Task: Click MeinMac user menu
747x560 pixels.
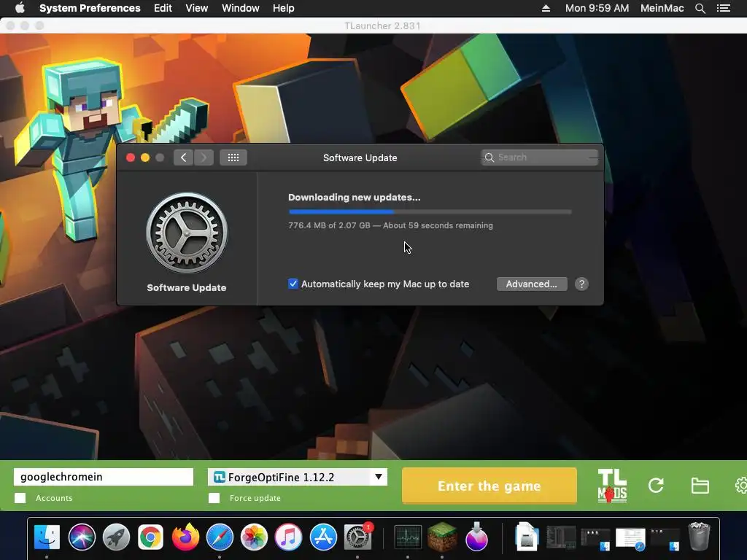Action: click(x=662, y=8)
